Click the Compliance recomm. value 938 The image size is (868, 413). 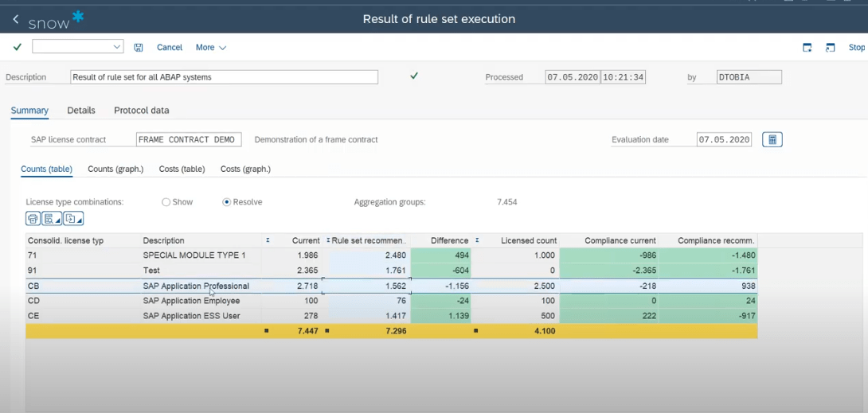point(748,286)
